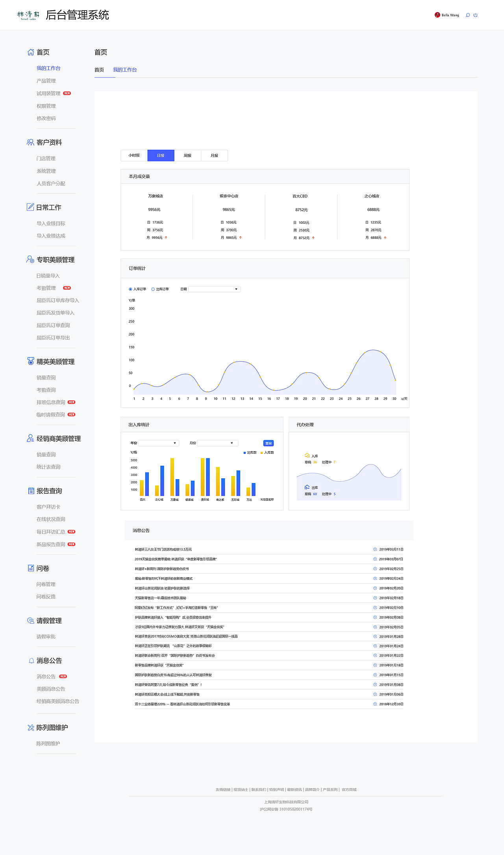The width and height of the screenshot is (504, 855).
Task: Click the red up arrow for 银泰中心店
Action: click(240, 238)
